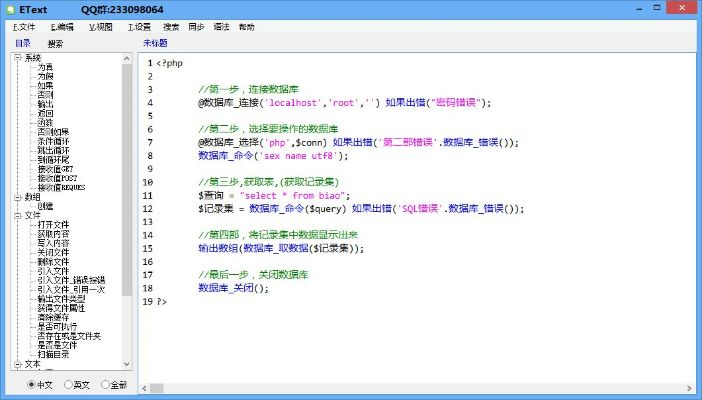Collapse the 系统 tree node
The width and height of the screenshot is (702, 400).
click(18, 58)
